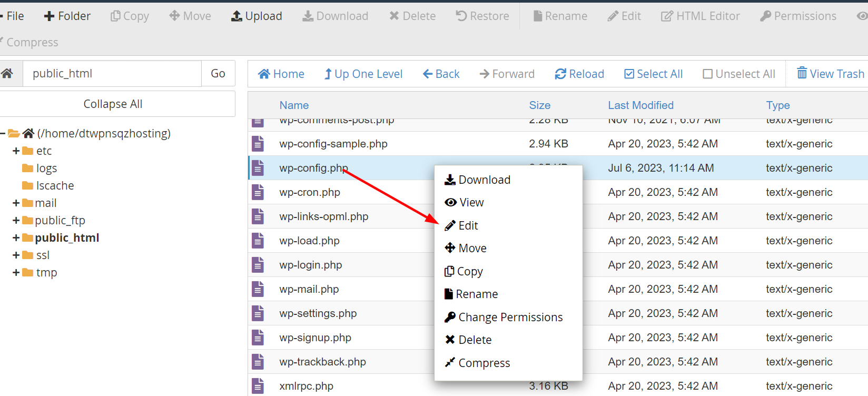Image resolution: width=868 pixels, height=396 pixels.
Task: Click Select All
Action: (x=654, y=74)
